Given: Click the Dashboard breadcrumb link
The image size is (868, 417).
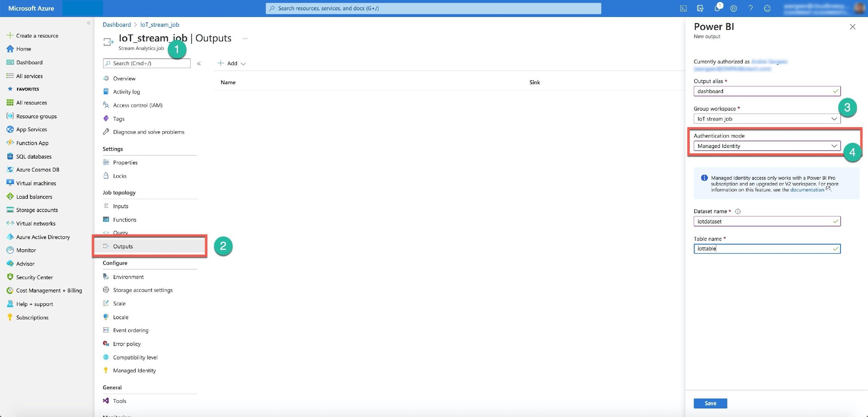Looking at the screenshot, I should (117, 25).
